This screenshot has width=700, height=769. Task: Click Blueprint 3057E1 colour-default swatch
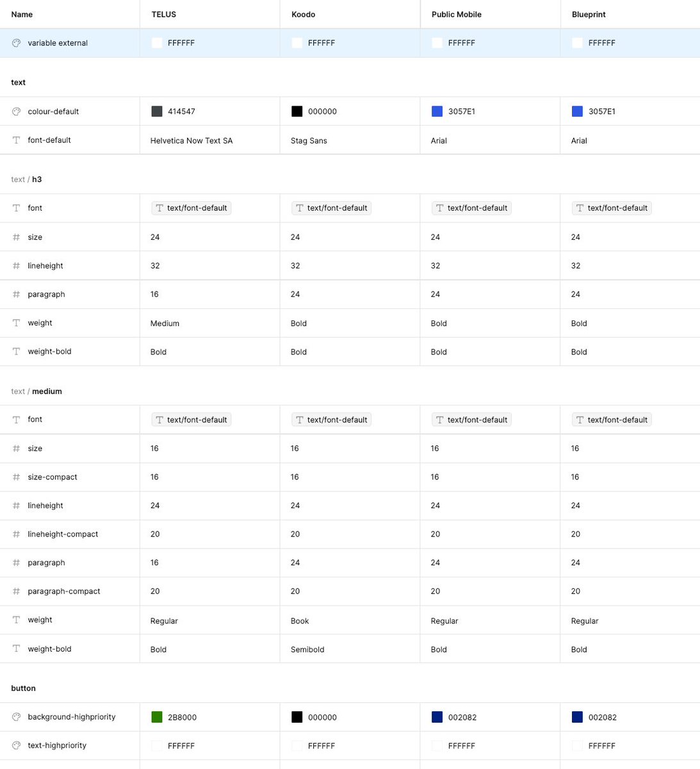pyautogui.click(x=578, y=112)
